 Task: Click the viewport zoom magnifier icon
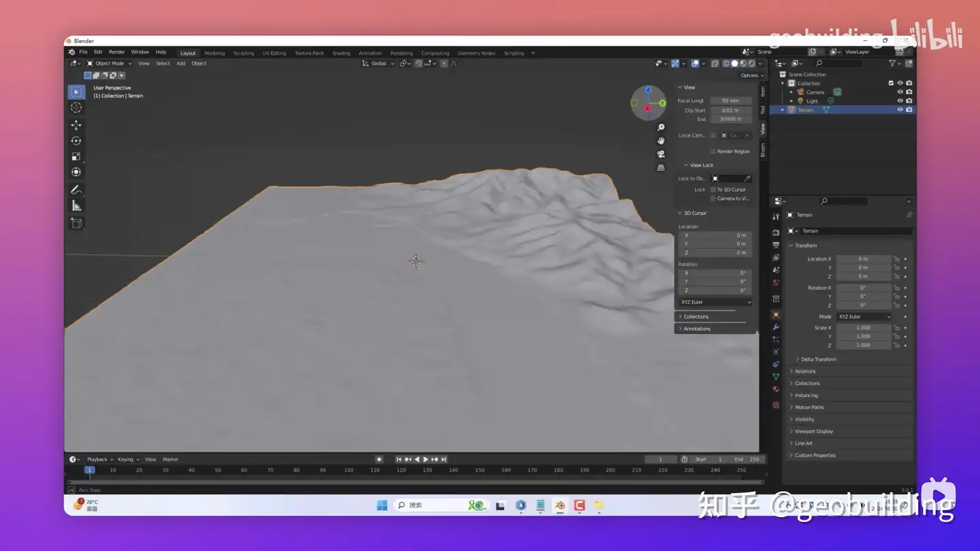click(x=660, y=128)
